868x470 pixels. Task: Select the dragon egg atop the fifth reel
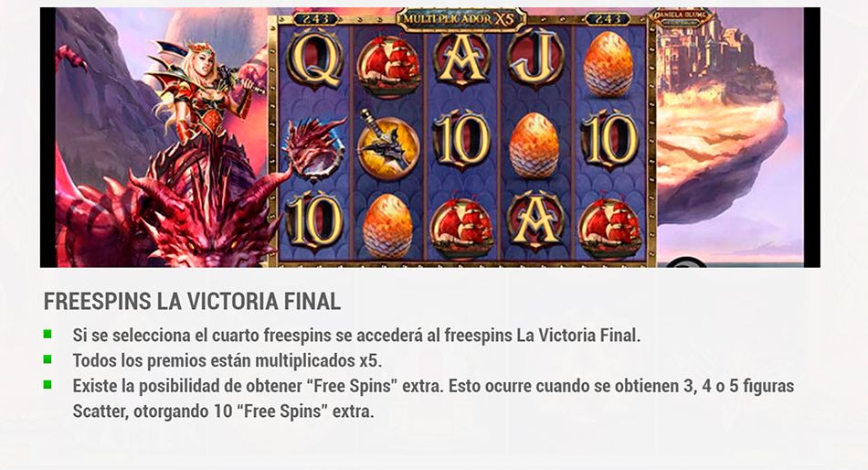tap(609, 64)
